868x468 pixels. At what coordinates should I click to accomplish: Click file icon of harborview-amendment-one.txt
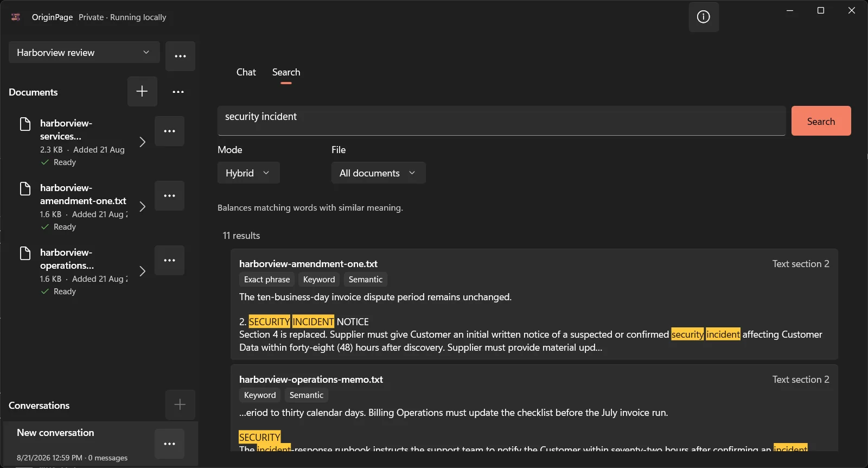[x=25, y=188]
